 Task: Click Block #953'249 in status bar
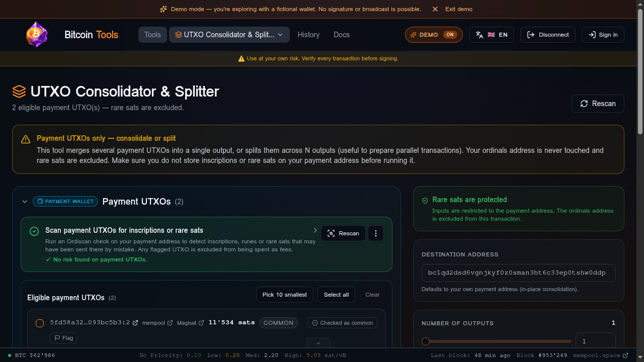click(542, 355)
